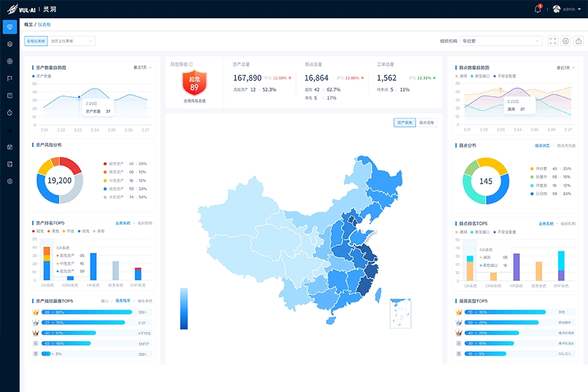Click the bronze crown icon beside HTTPS bar
The height and width of the screenshot is (392, 588).
pos(36,333)
